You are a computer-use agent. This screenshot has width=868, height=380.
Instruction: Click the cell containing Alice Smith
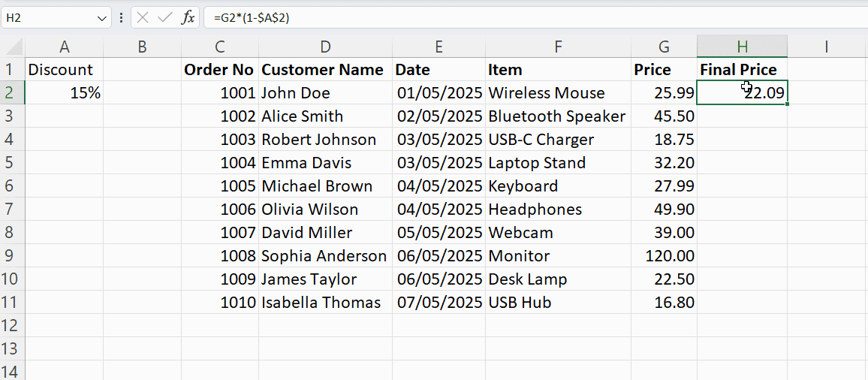pyautogui.click(x=325, y=116)
